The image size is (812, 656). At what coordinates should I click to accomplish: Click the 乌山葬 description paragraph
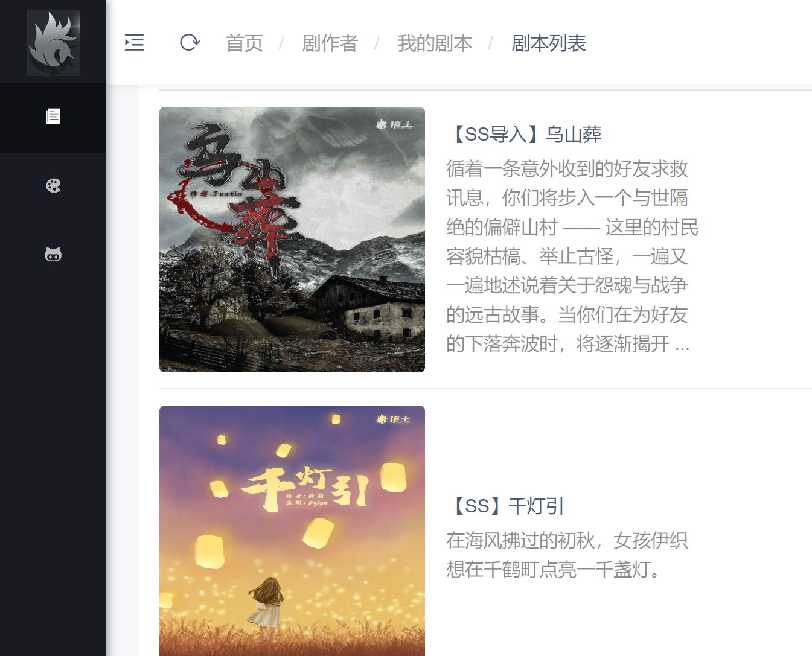pyautogui.click(x=572, y=256)
